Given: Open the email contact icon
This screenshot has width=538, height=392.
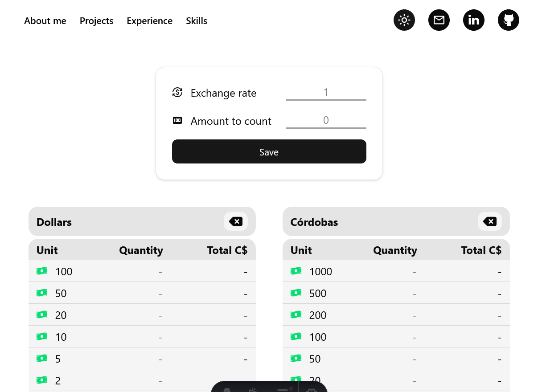Looking at the screenshot, I should pyautogui.click(x=439, y=20).
